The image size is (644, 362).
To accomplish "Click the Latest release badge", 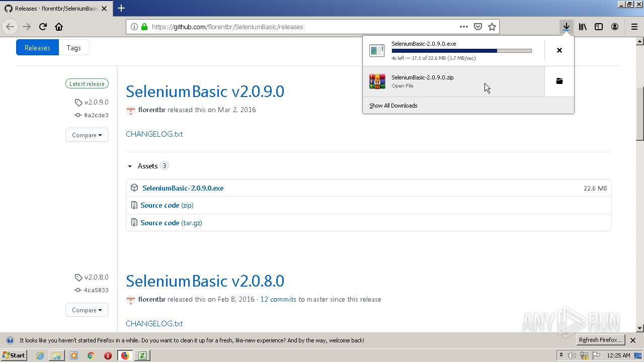I will 87,84.
